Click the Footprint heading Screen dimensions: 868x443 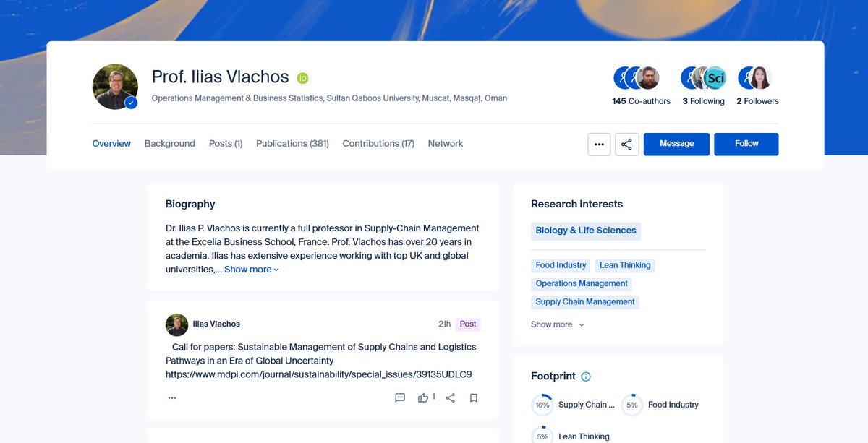pyautogui.click(x=553, y=377)
